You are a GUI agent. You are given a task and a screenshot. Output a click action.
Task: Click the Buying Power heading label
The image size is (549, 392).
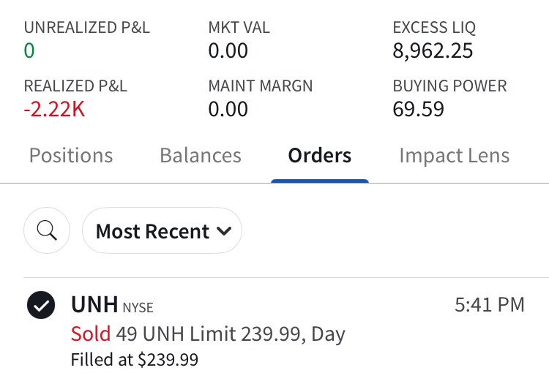[450, 86]
